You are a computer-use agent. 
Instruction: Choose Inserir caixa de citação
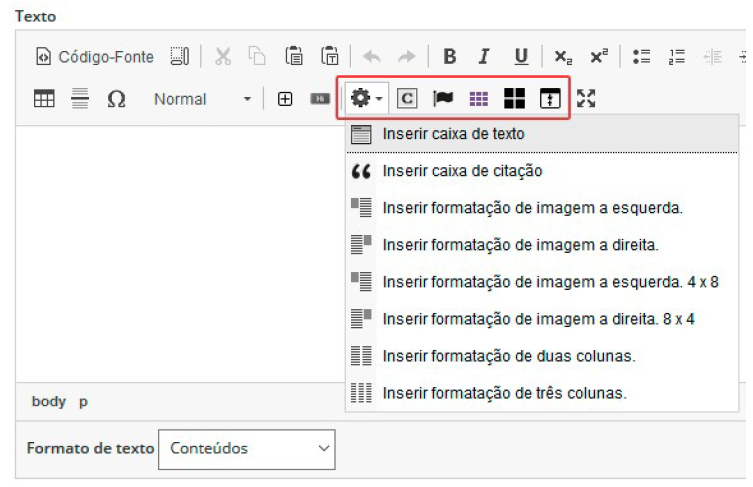click(x=542, y=171)
